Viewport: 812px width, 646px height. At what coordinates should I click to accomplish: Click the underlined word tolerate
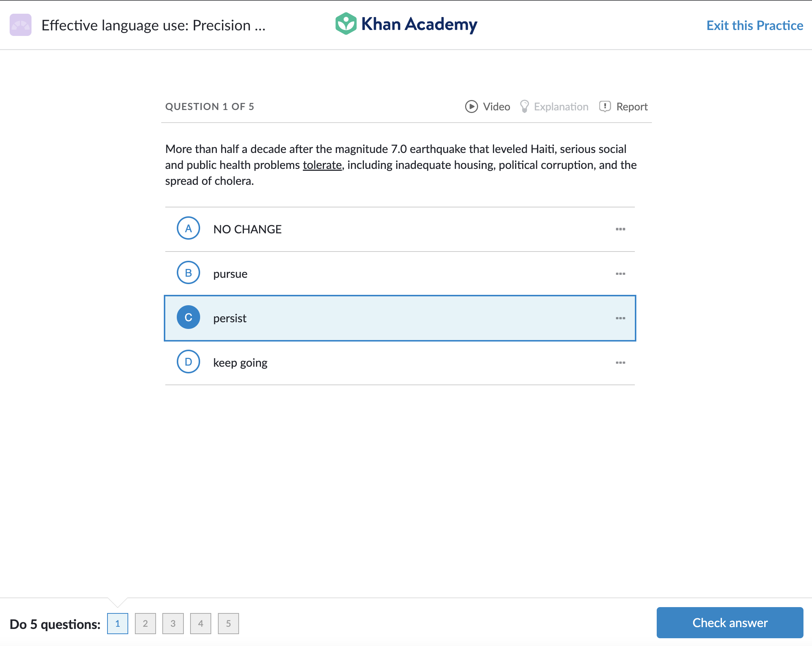[322, 165]
